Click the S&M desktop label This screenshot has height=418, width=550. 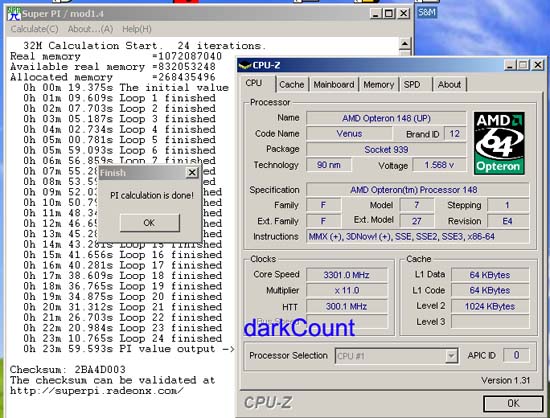pyautogui.click(x=427, y=13)
